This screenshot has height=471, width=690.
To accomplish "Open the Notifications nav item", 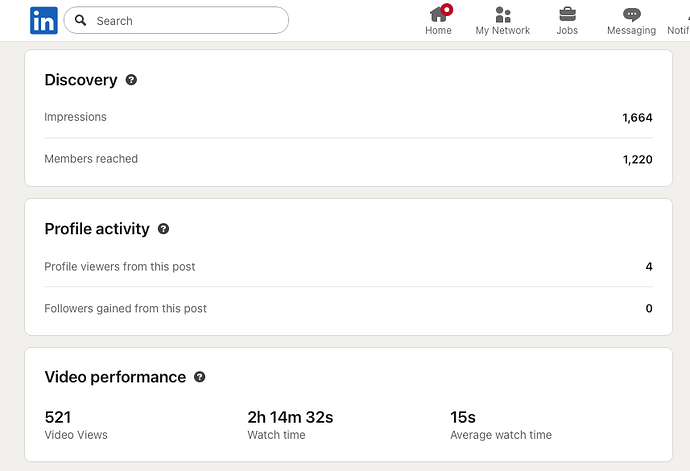I will pos(678,21).
